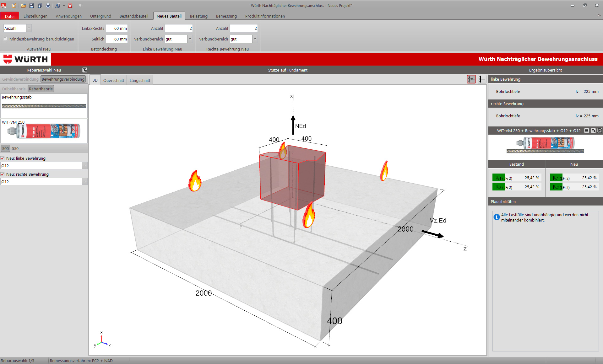Click the Vz,Ed shear force arrow
This screenshot has height=364, width=603.
pos(432,234)
